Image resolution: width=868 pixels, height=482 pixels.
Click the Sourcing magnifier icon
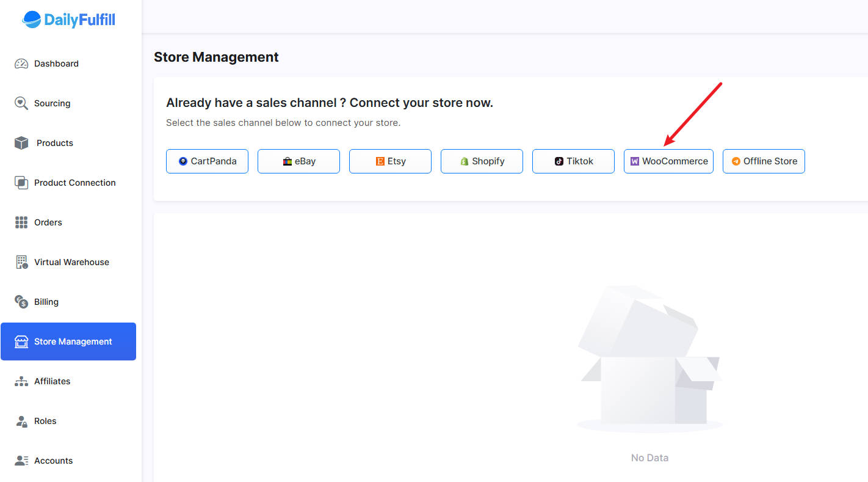coord(21,103)
